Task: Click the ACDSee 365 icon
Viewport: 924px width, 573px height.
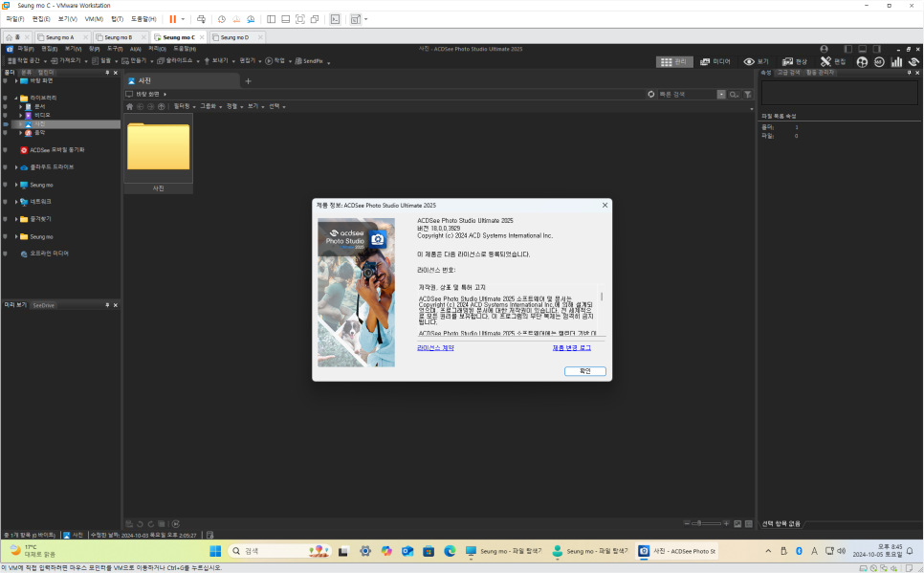Action: 879,60
